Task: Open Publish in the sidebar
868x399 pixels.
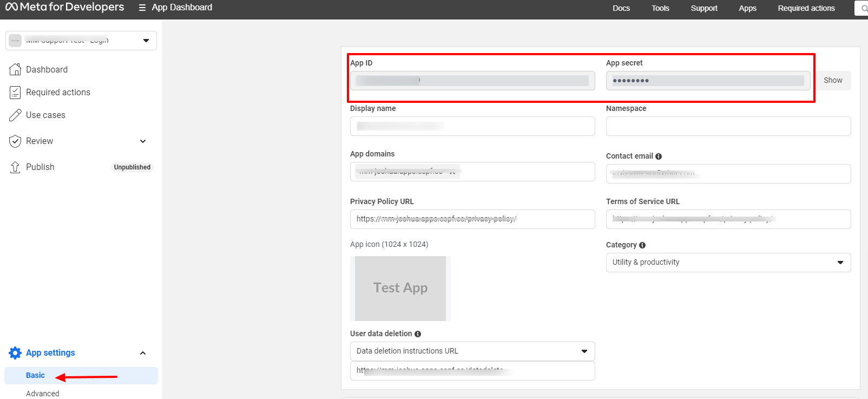Action: pos(40,167)
